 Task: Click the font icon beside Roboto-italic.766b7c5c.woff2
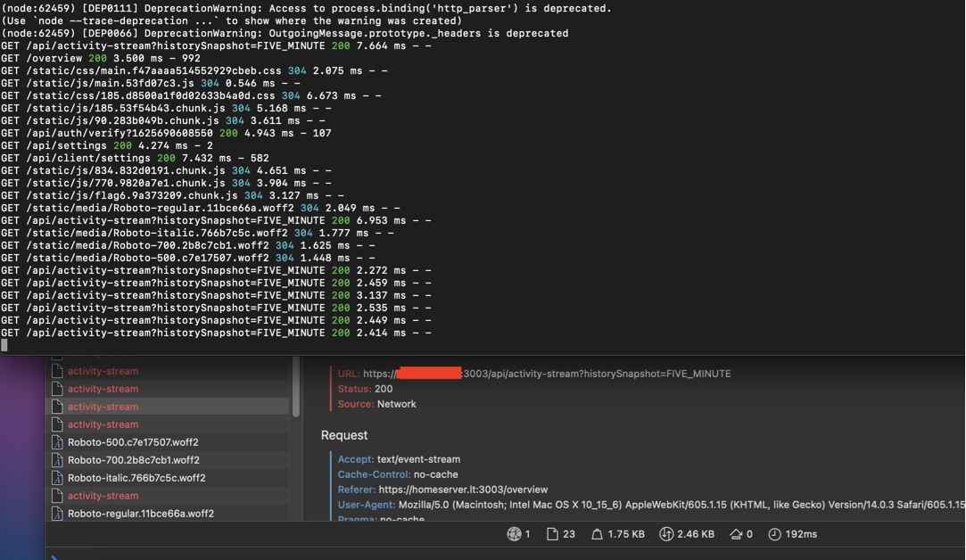tap(57, 477)
